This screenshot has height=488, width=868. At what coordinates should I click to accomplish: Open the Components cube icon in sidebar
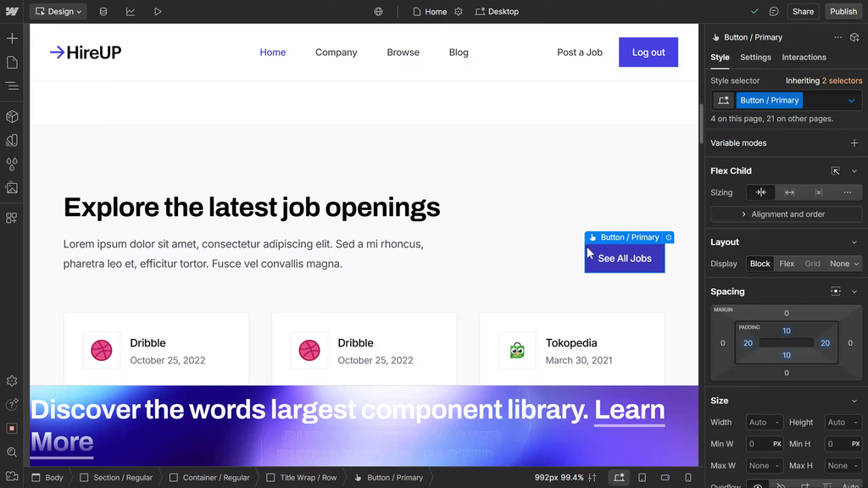tap(12, 116)
